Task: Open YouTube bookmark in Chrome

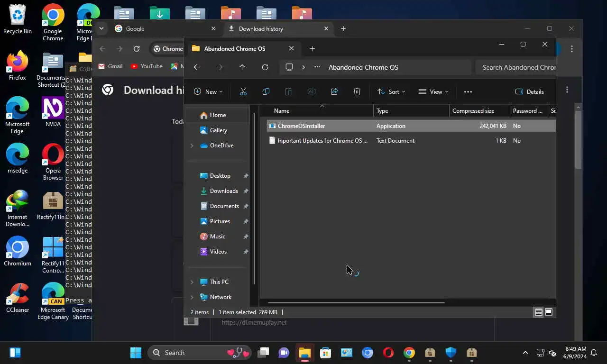Action: [147, 66]
